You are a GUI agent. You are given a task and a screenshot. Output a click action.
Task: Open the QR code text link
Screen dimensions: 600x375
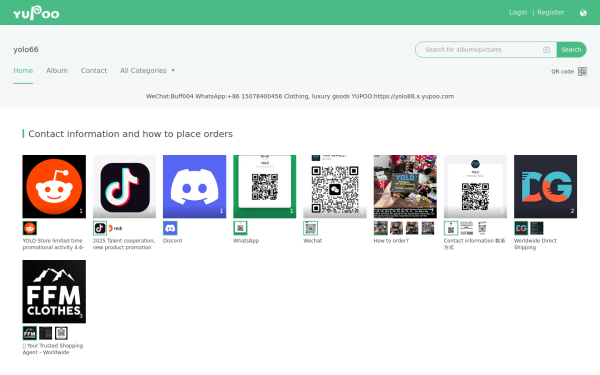click(562, 72)
